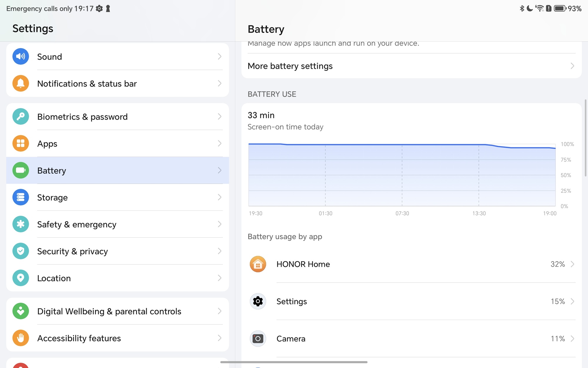Tap the Camera app icon
The image size is (588, 368).
258,339
